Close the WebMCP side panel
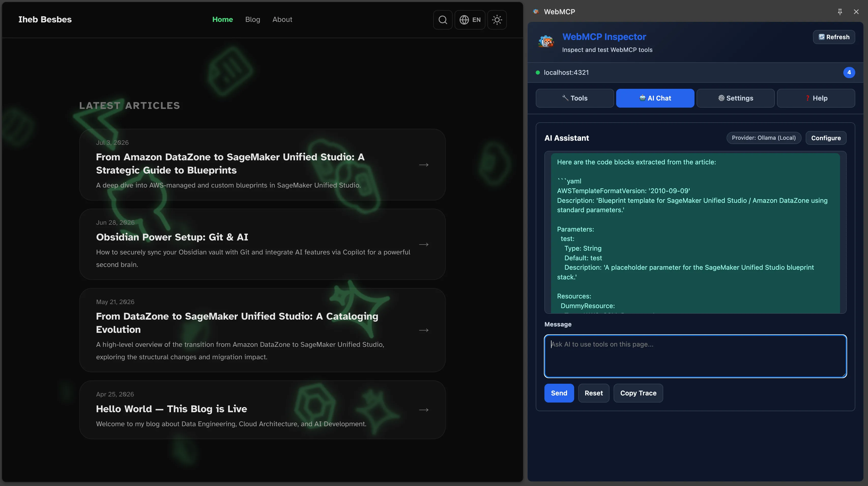Image resolution: width=868 pixels, height=486 pixels. coord(856,12)
